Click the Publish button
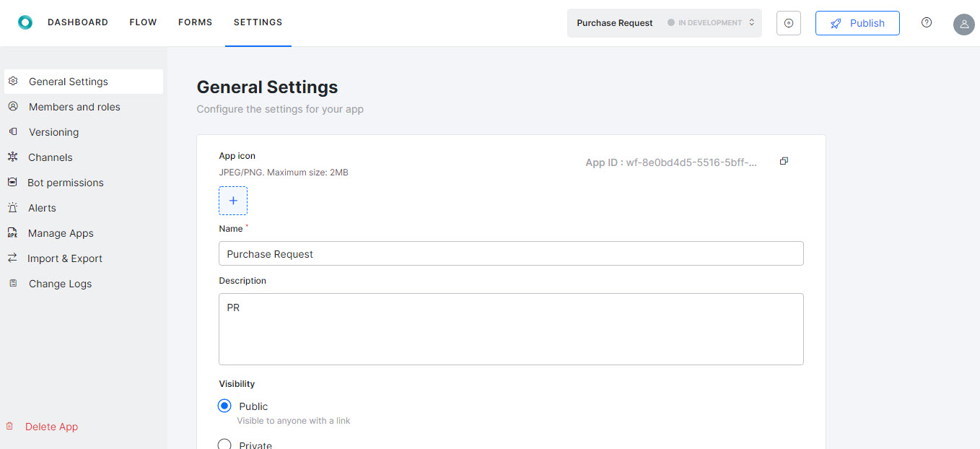 (857, 22)
